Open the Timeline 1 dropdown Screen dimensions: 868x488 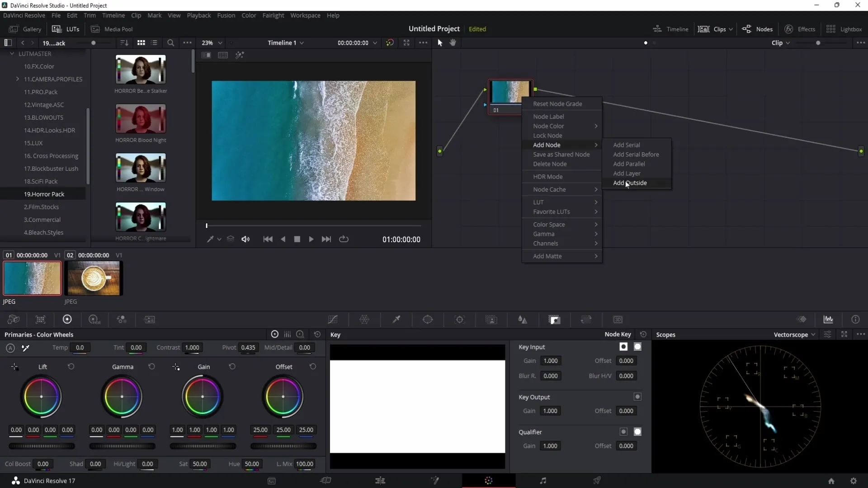click(x=285, y=42)
